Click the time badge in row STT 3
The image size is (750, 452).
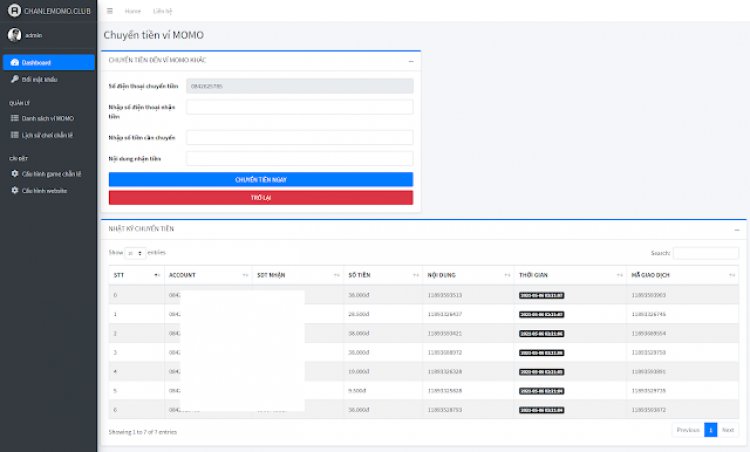[x=541, y=353]
